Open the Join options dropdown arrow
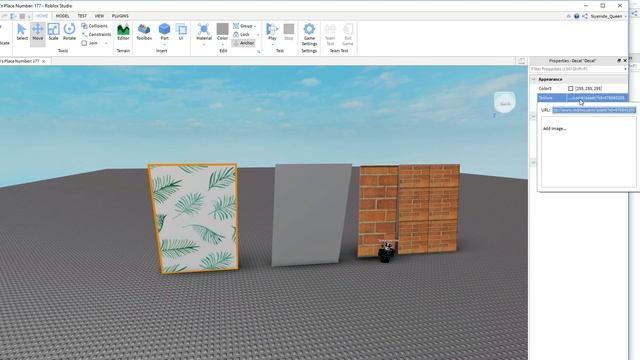Screen dimensions: 640x360 click(107, 43)
